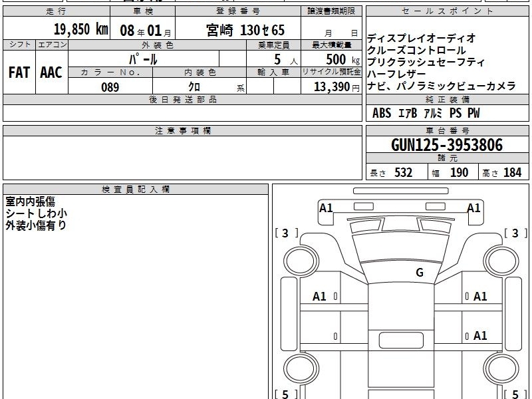Select the PS equipment entry
This screenshot has width=532, height=399.
tap(456, 113)
